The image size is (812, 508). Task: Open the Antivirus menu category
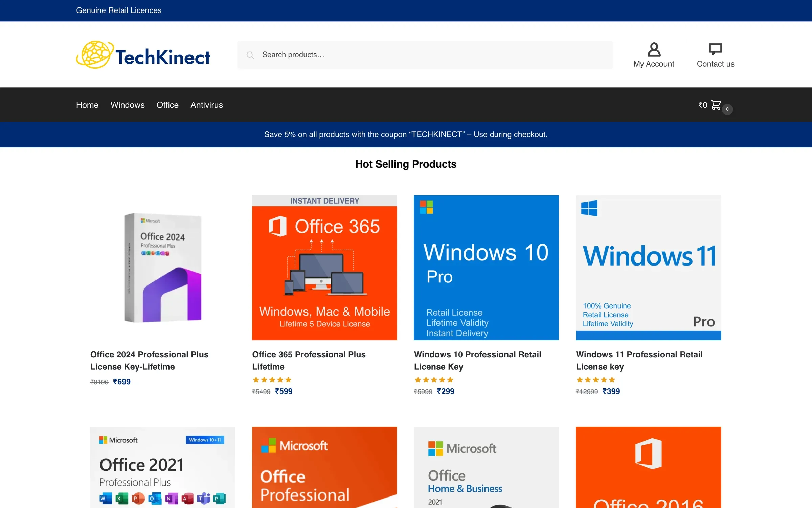[207, 105]
